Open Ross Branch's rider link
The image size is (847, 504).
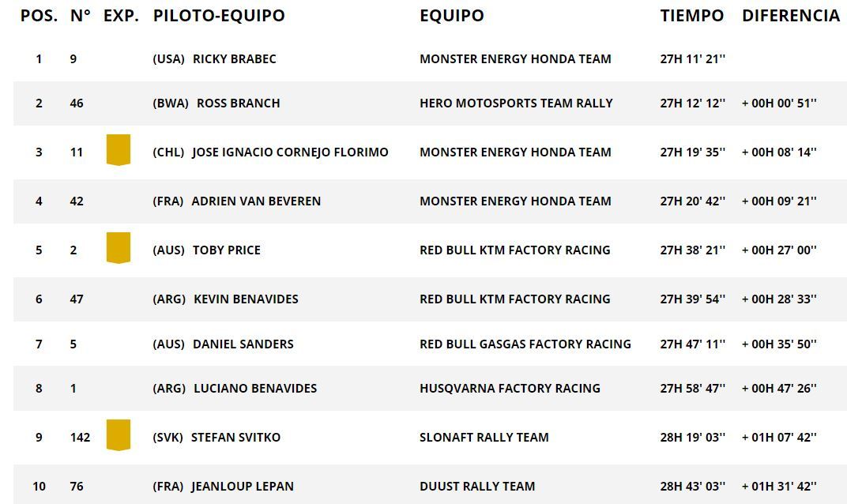238,103
